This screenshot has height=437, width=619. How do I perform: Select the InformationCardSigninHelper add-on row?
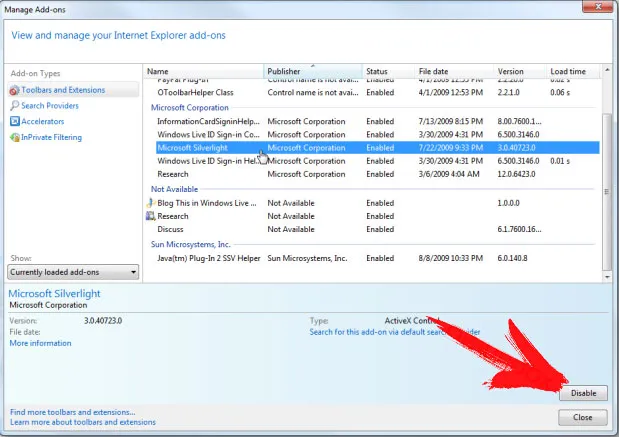tap(373, 121)
